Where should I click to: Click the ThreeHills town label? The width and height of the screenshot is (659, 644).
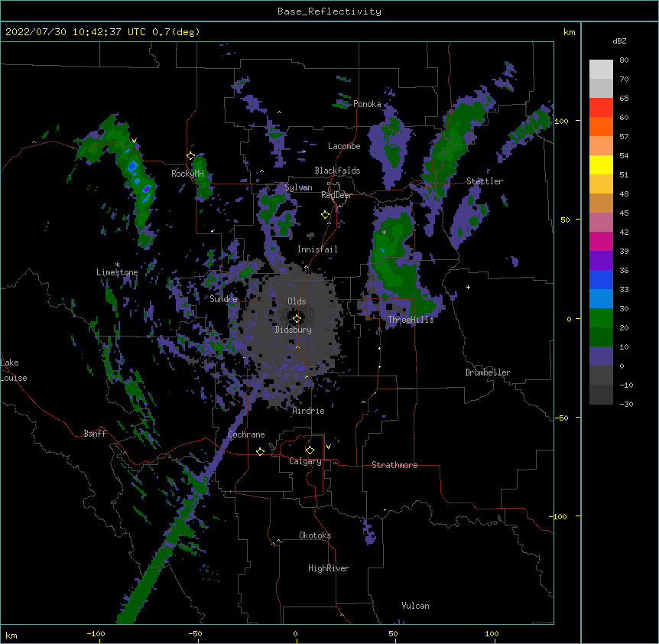pos(411,320)
